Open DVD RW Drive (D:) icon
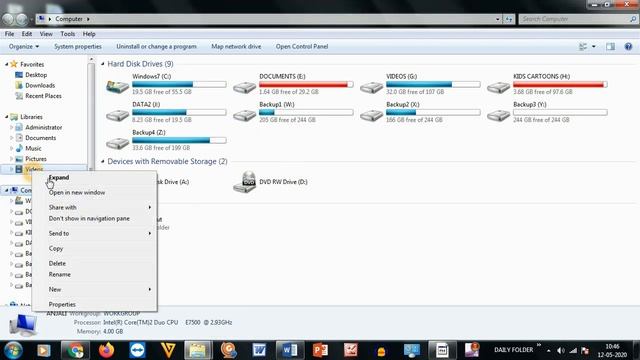 point(244,182)
